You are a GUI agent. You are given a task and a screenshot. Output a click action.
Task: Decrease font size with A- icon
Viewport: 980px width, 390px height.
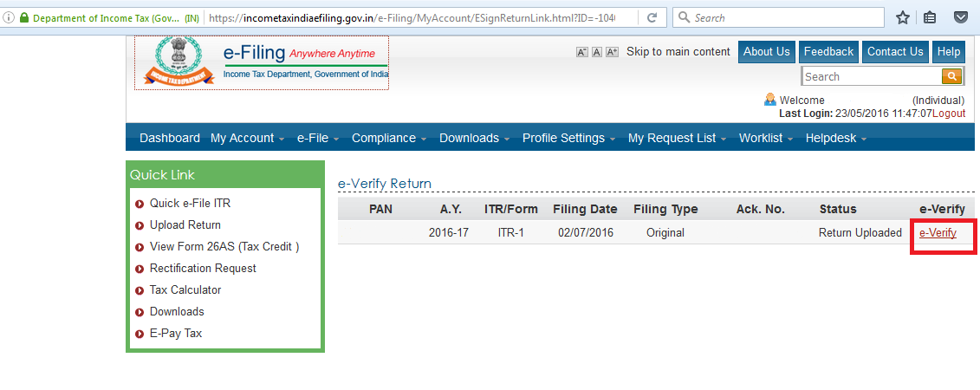pos(582,52)
